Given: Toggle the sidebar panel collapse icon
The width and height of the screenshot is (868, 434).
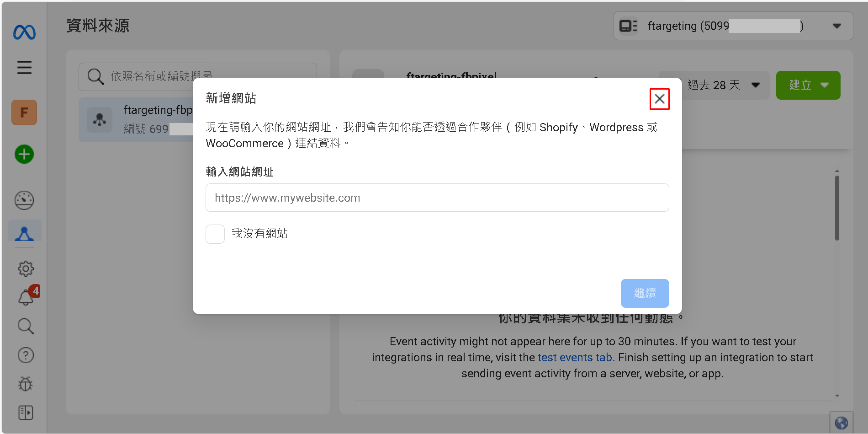Looking at the screenshot, I should [x=26, y=413].
